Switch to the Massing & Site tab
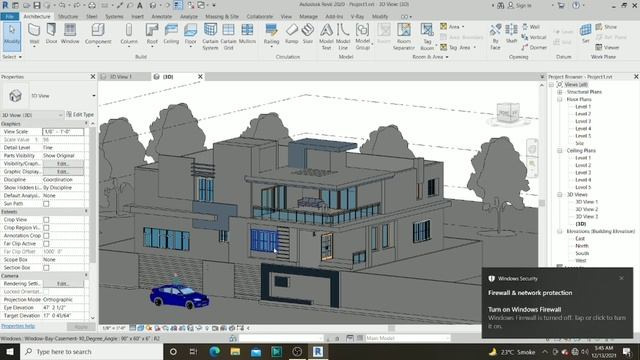Screen dimensions: 640x360 coord(222,16)
